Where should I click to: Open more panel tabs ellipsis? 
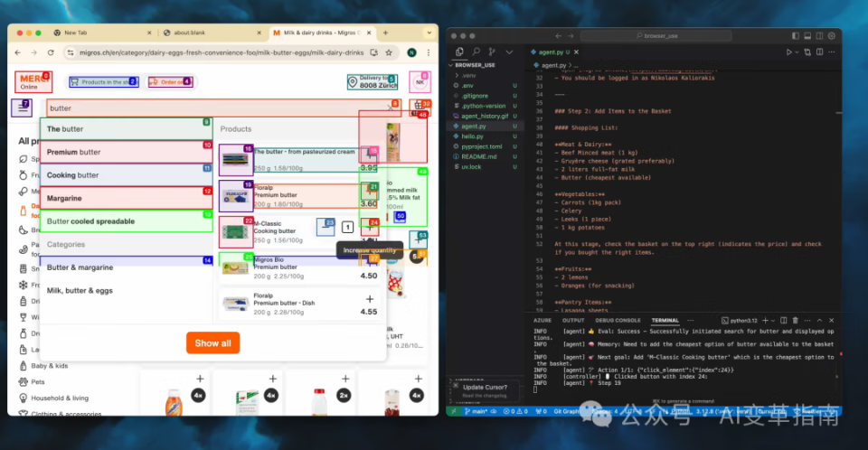click(690, 321)
